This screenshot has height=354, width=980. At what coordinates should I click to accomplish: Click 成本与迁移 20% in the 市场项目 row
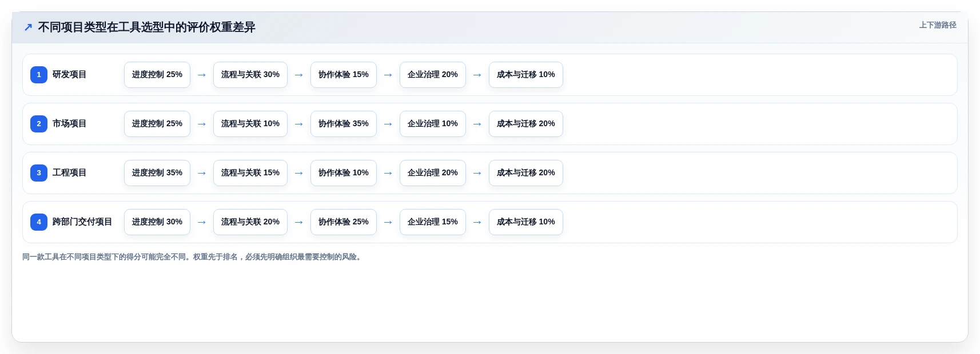point(526,124)
